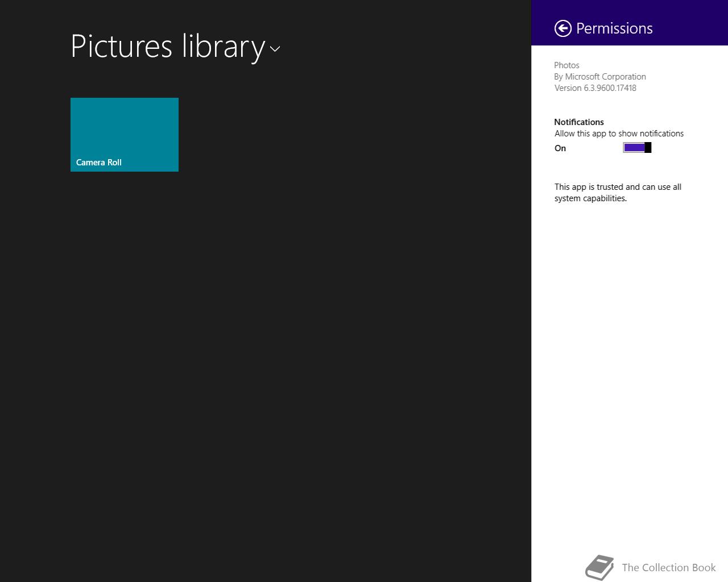Click The Collection Book watermark text
Image resolution: width=728 pixels, height=582 pixels.
669,568
